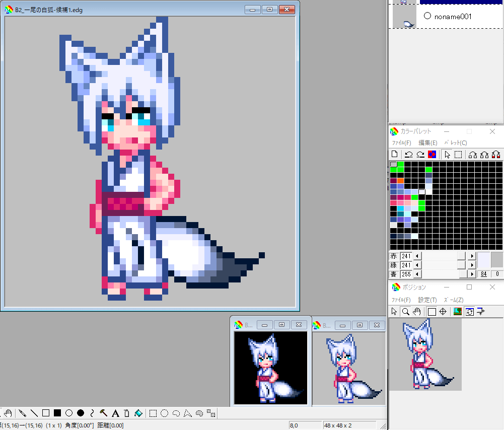The image size is (504, 430).
Task: Click the red swap colors icon in palette
Action: coord(496,155)
